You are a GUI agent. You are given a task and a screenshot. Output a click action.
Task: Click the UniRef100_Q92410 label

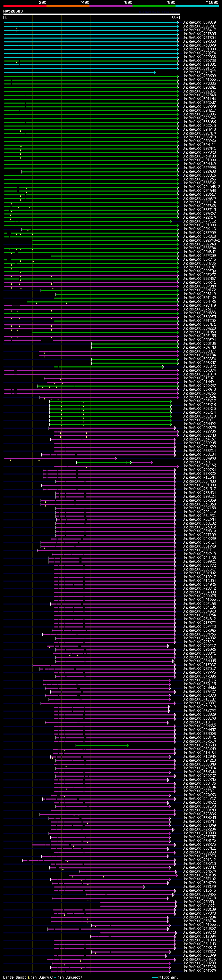pos(199,512)
